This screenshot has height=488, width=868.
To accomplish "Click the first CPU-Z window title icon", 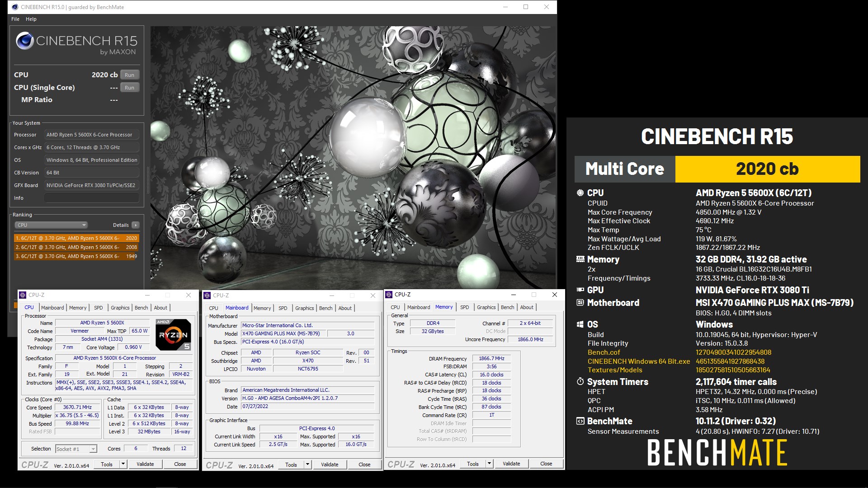I will (x=23, y=295).
